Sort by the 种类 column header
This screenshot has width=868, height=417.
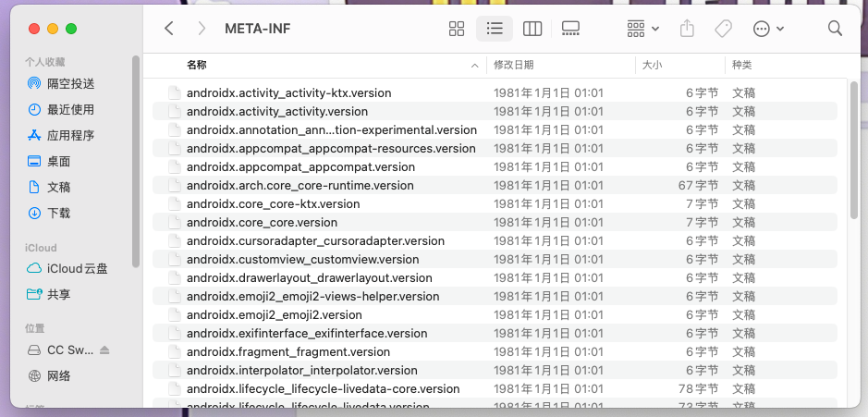(x=741, y=65)
